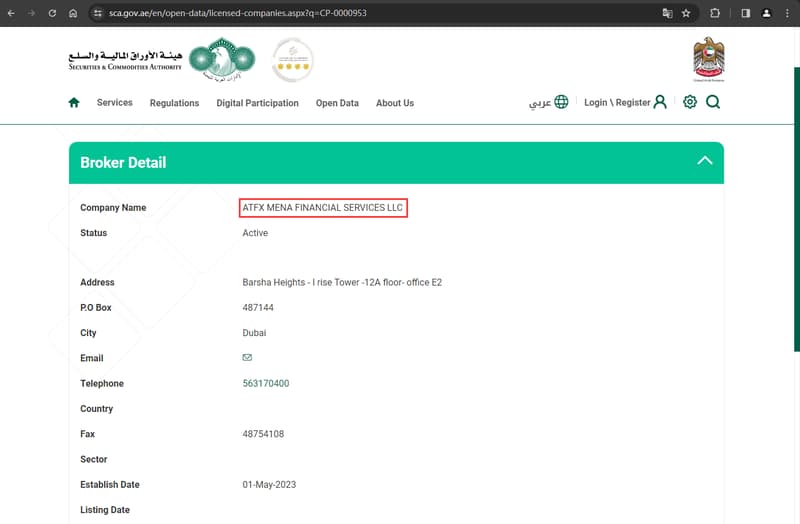Collapse the Broker Detail panel chevron
Image resolution: width=800 pixels, height=524 pixels.
[705, 161]
